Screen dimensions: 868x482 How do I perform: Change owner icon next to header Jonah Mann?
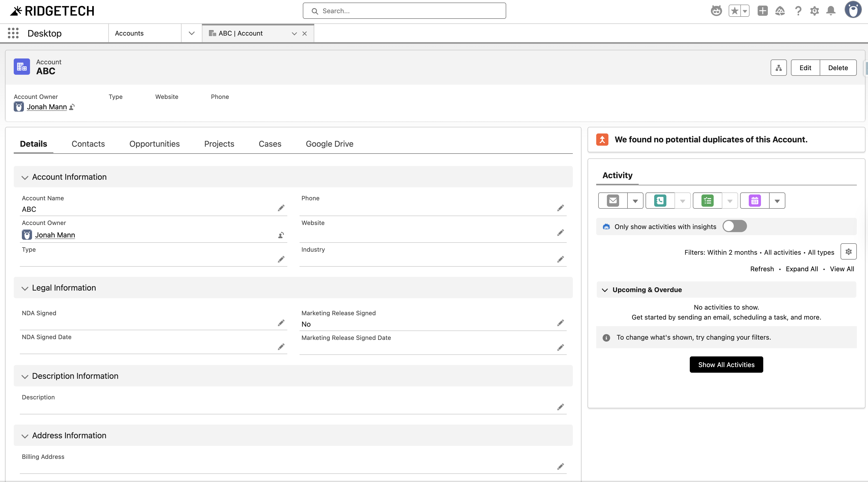[x=72, y=107]
